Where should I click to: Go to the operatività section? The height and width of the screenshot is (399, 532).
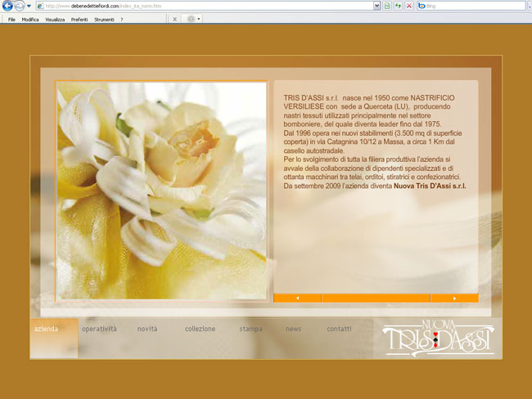[99, 329]
